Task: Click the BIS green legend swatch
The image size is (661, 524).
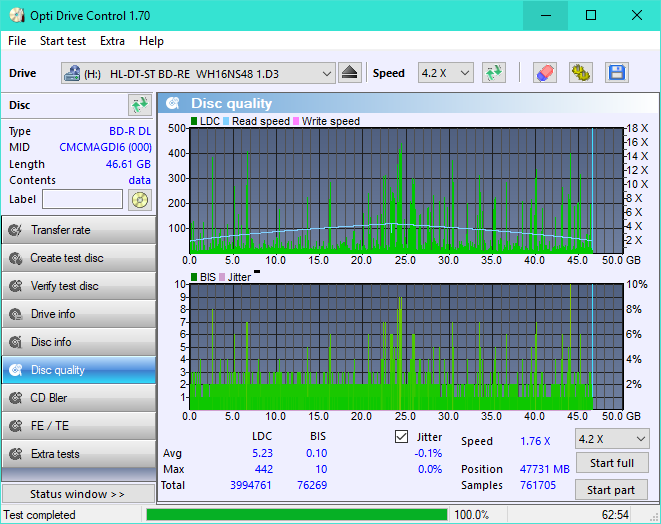Action: click(194, 277)
